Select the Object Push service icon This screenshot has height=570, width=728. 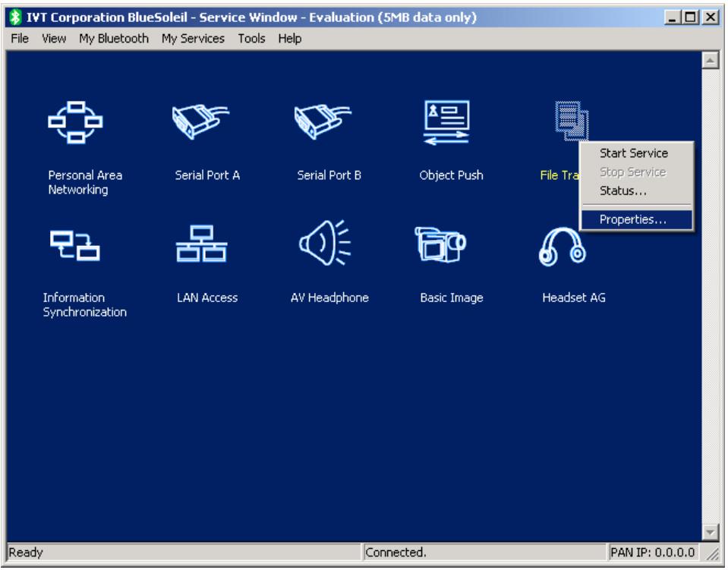pos(446,122)
